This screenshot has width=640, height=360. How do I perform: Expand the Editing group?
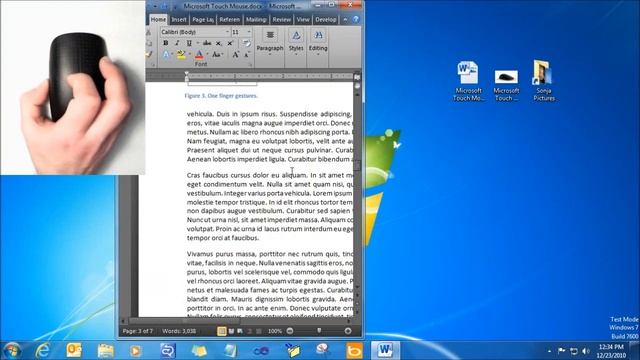click(318, 42)
